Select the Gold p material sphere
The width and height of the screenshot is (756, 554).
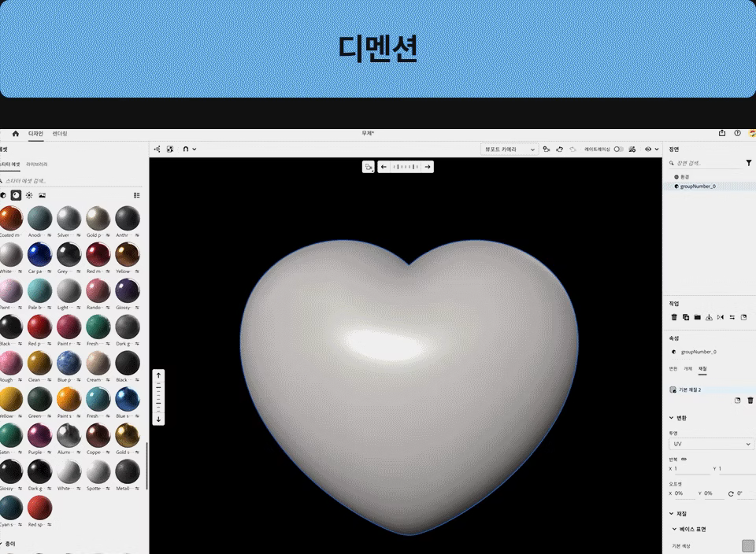[98, 218]
